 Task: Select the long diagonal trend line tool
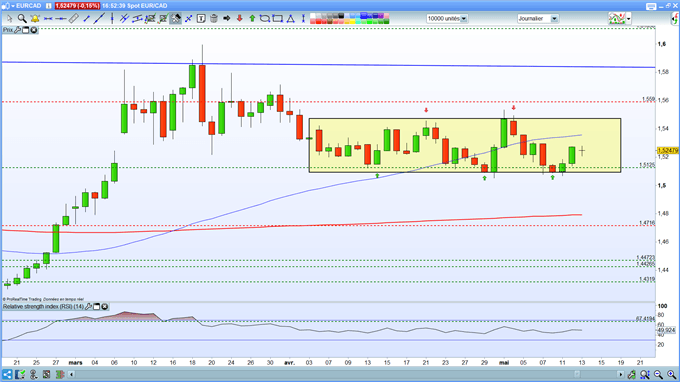coord(99,18)
